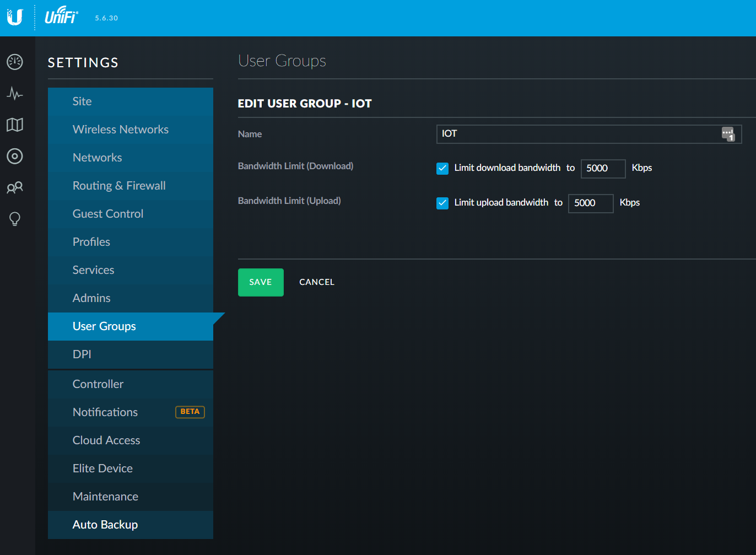The width and height of the screenshot is (756, 555).
Task: Click the UniFi brand logo
Action: click(61, 15)
